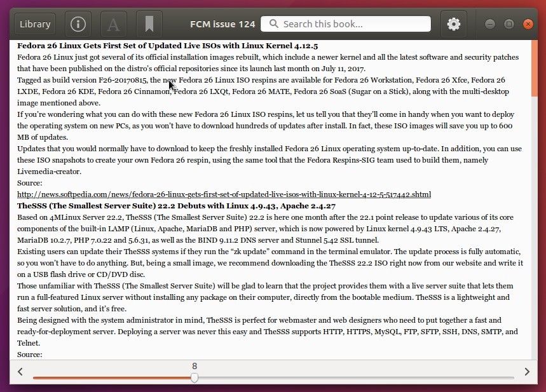Click the FCM issue 124 title

pos(222,24)
